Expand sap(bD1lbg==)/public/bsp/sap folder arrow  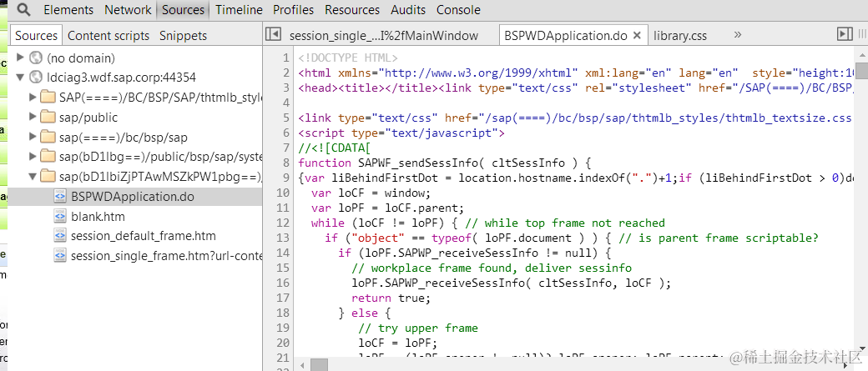point(33,157)
